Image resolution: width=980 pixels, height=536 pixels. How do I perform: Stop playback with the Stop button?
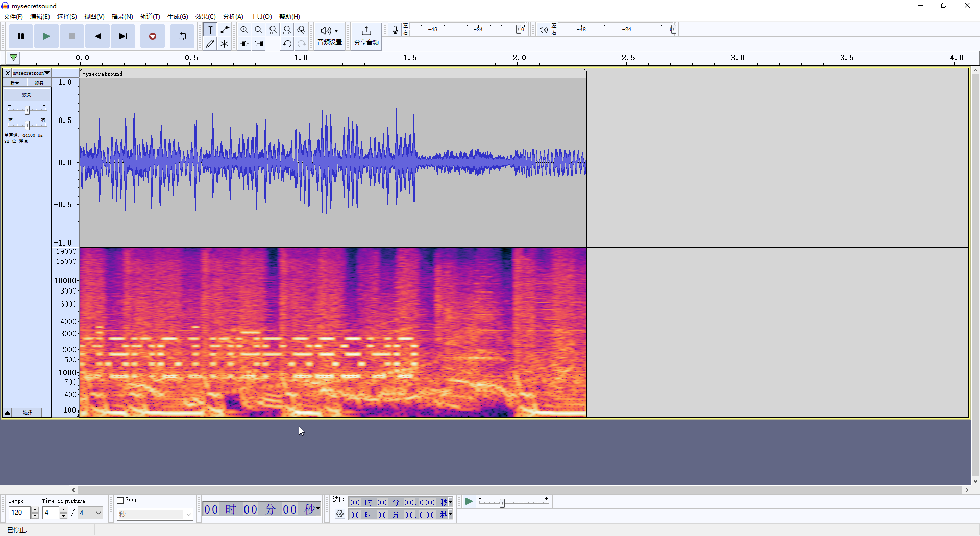point(72,36)
